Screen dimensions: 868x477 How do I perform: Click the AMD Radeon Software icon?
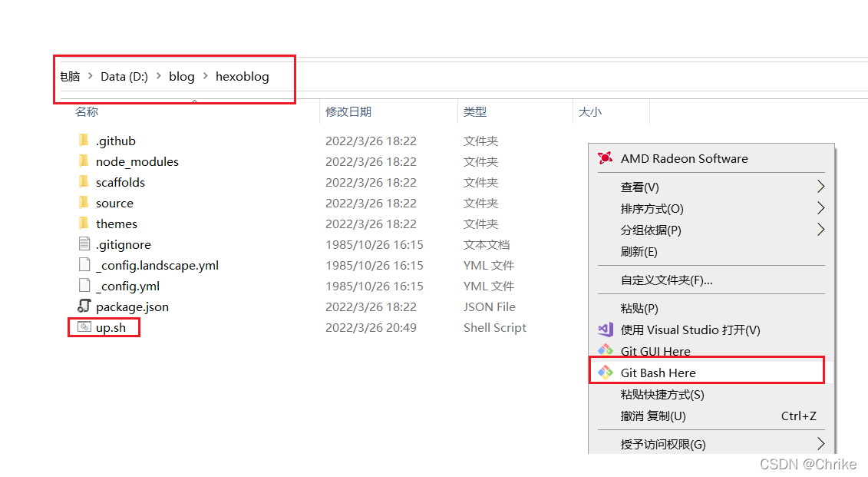point(605,158)
